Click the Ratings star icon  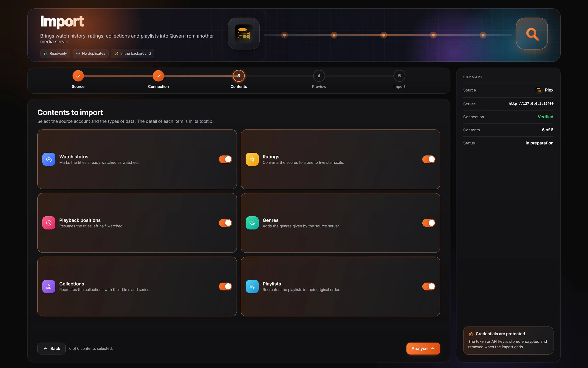pyautogui.click(x=252, y=159)
